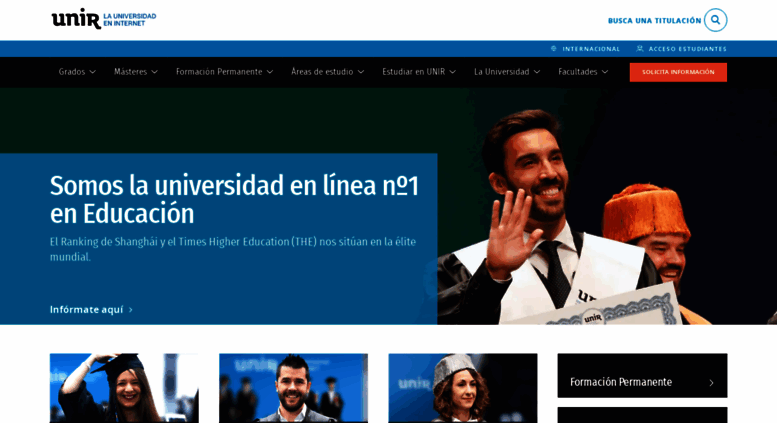Expand the chevron next to Grados

coord(93,72)
